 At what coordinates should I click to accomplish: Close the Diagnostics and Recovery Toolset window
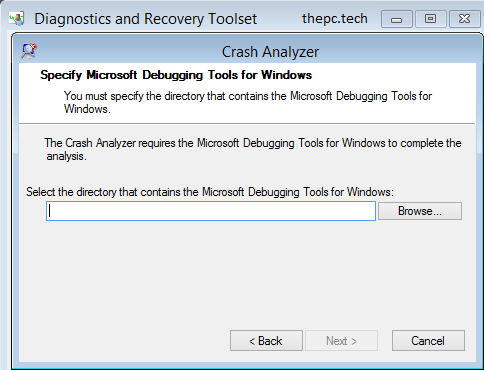tap(465, 19)
